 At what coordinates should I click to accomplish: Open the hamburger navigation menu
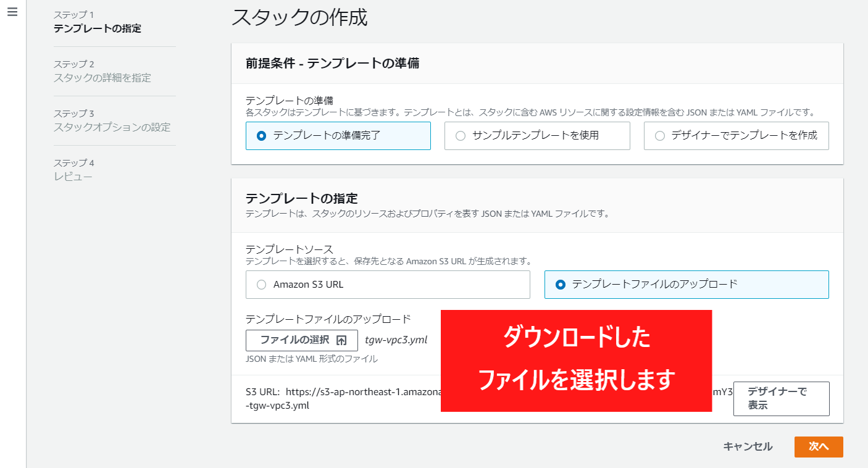coord(12,12)
